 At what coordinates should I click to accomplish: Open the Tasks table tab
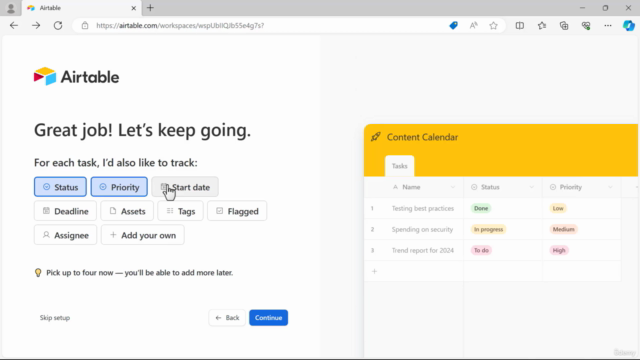[x=400, y=166]
